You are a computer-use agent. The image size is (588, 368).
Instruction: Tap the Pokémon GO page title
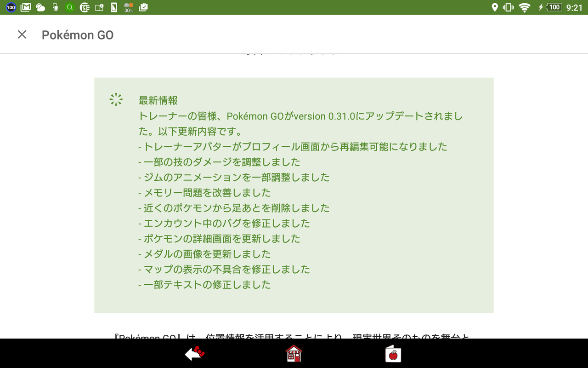[78, 35]
